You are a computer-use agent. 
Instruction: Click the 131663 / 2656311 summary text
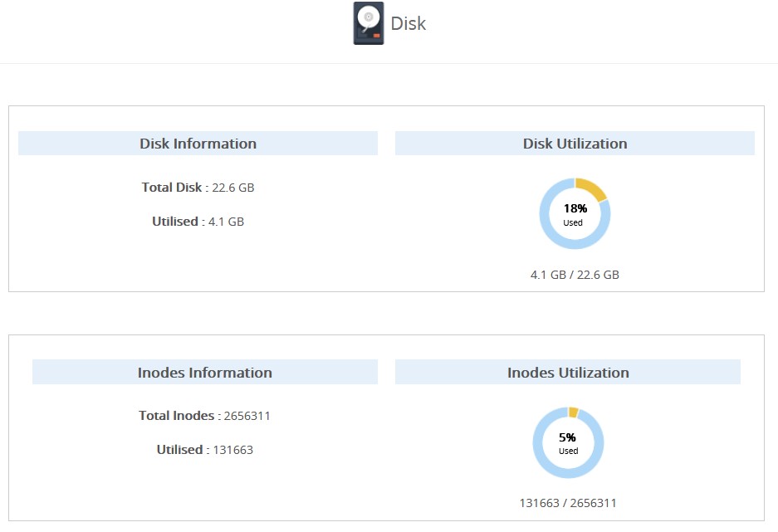[568, 502]
